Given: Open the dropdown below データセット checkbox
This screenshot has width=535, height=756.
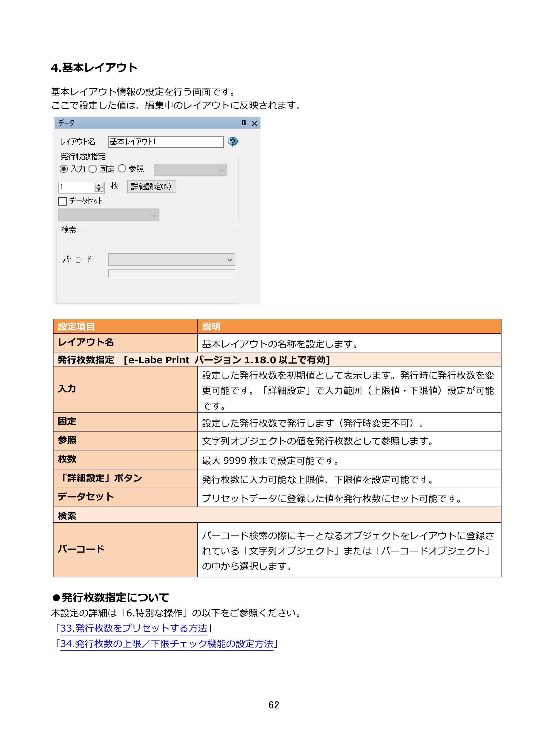Looking at the screenshot, I should 109,215.
